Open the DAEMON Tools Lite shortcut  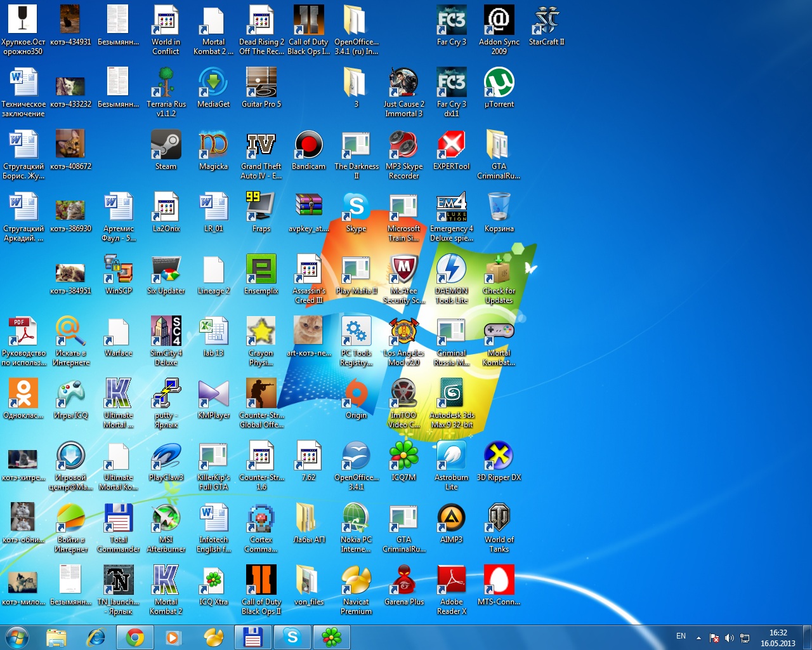point(451,279)
